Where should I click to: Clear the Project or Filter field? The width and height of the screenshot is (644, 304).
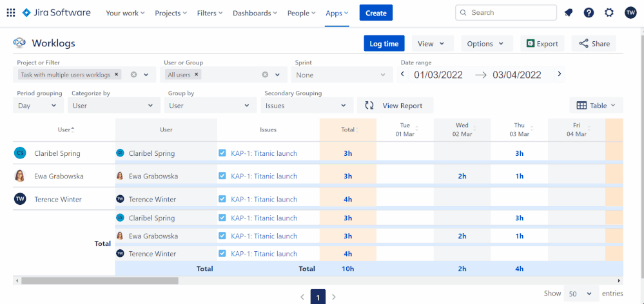pos(134,75)
